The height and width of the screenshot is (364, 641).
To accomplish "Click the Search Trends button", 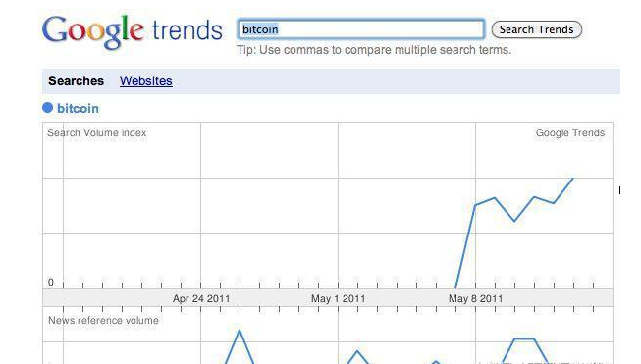I will 536,29.
